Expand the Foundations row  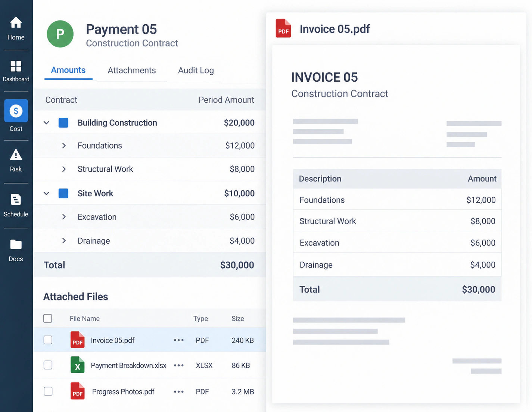coord(64,146)
